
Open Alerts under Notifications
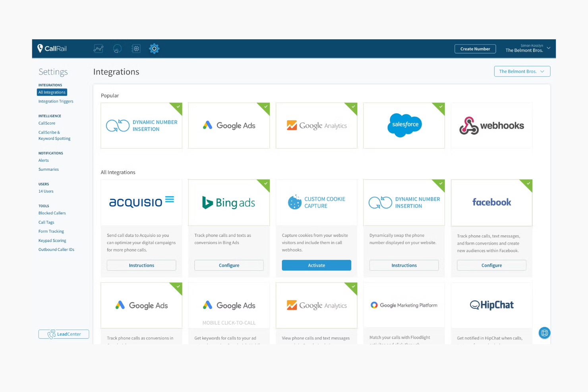coord(44,160)
